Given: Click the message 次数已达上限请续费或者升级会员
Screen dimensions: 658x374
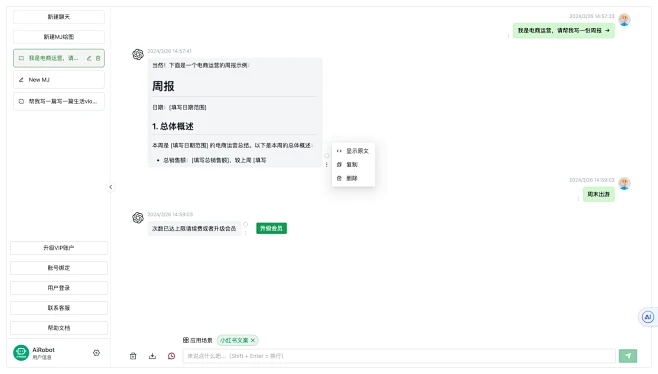Looking at the screenshot, I should (x=194, y=228).
